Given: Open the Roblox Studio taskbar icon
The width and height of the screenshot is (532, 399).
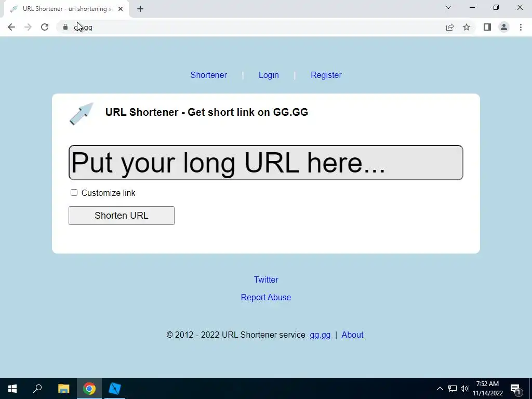Looking at the screenshot, I should 115,389.
